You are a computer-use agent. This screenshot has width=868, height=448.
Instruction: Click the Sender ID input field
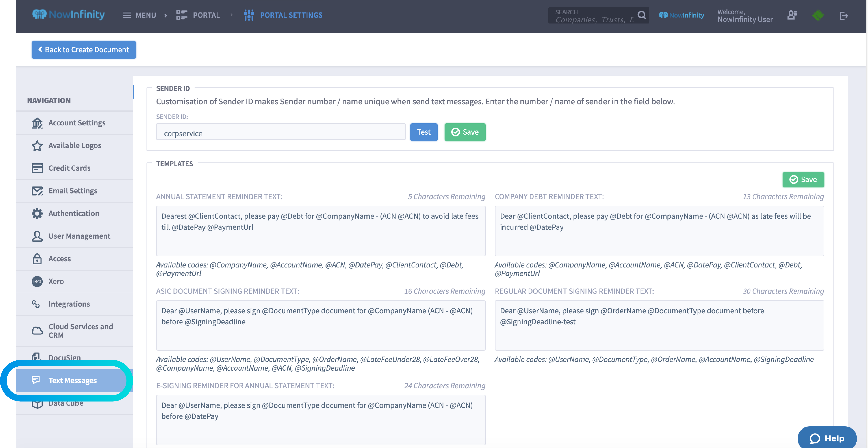click(x=281, y=132)
